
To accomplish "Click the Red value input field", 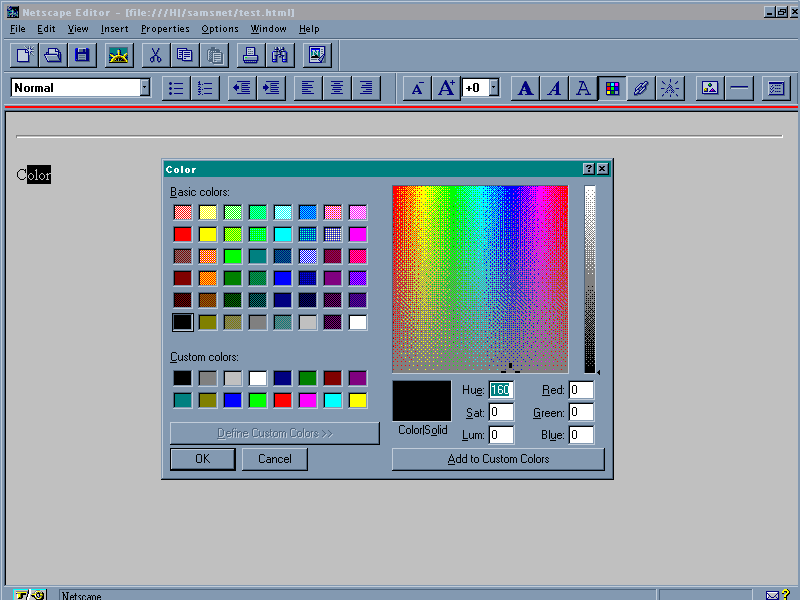I will pos(581,390).
